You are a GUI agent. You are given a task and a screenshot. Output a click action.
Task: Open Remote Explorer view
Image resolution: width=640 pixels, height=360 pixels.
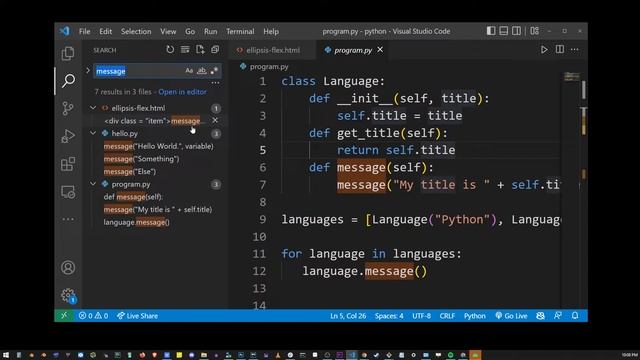pyautogui.click(x=68, y=192)
